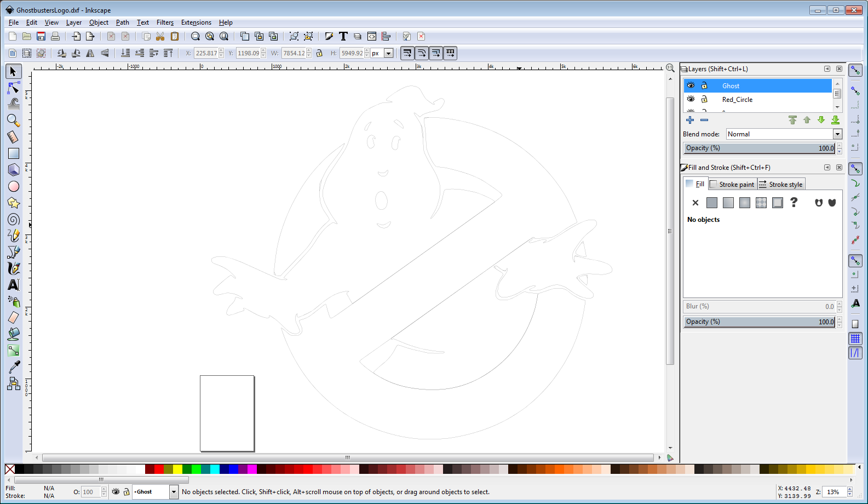Open the Layer menu
This screenshot has height=504, width=868.
(74, 22)
